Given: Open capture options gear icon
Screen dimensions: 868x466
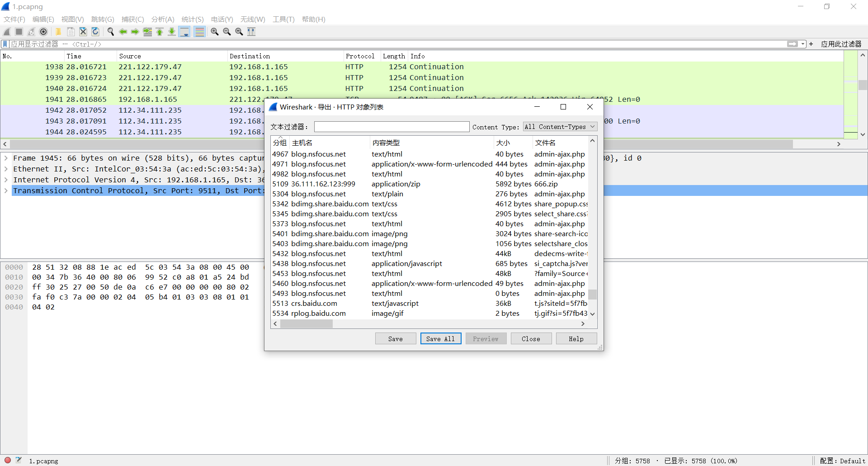Looking at the screenshot, I should [43, 32].
